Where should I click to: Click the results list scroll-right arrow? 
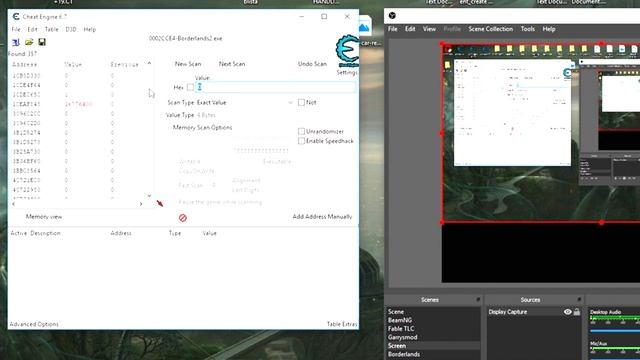[x=141, y=204]
